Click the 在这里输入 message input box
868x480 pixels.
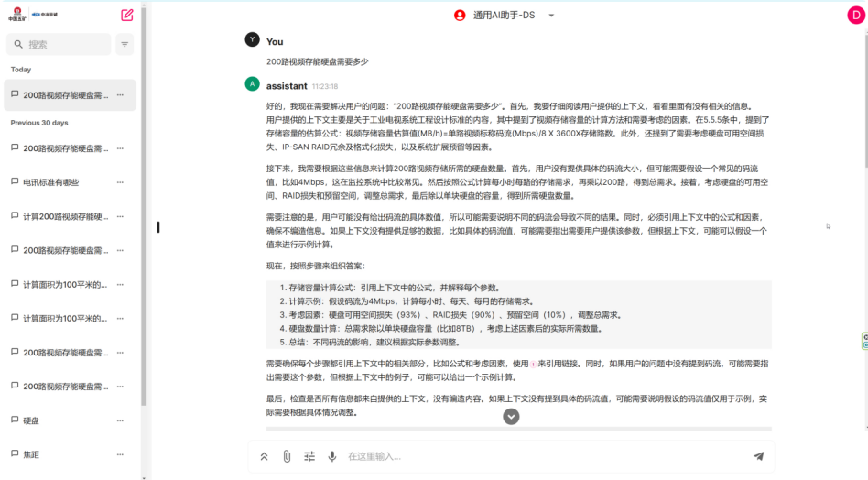tap(540, 456)
